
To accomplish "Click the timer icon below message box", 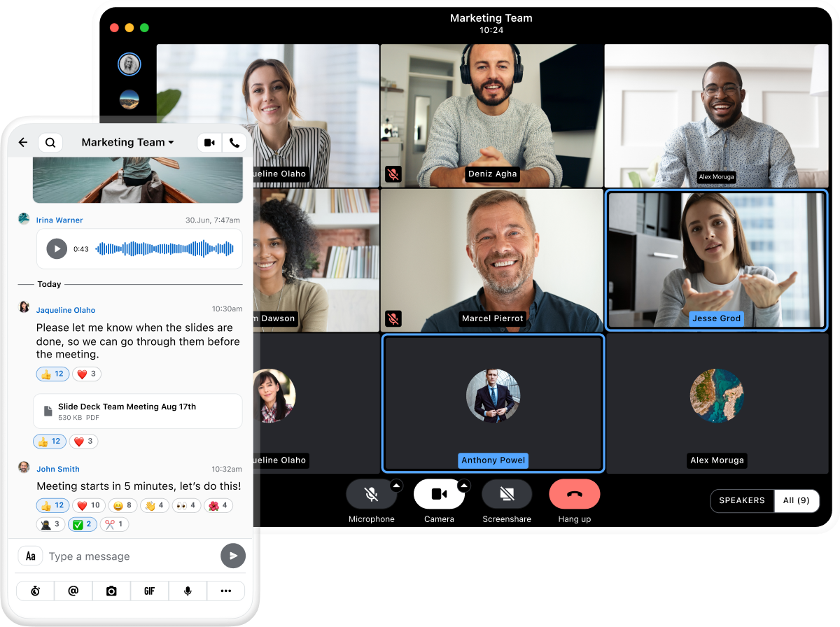I will click(36, 591).
